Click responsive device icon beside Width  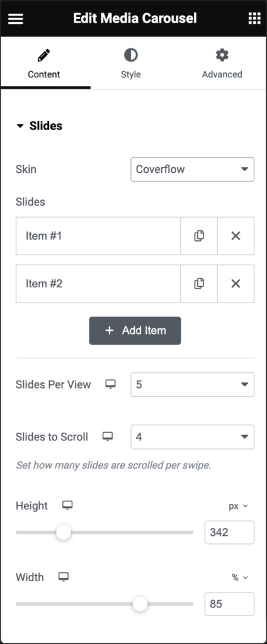point(64,577)
